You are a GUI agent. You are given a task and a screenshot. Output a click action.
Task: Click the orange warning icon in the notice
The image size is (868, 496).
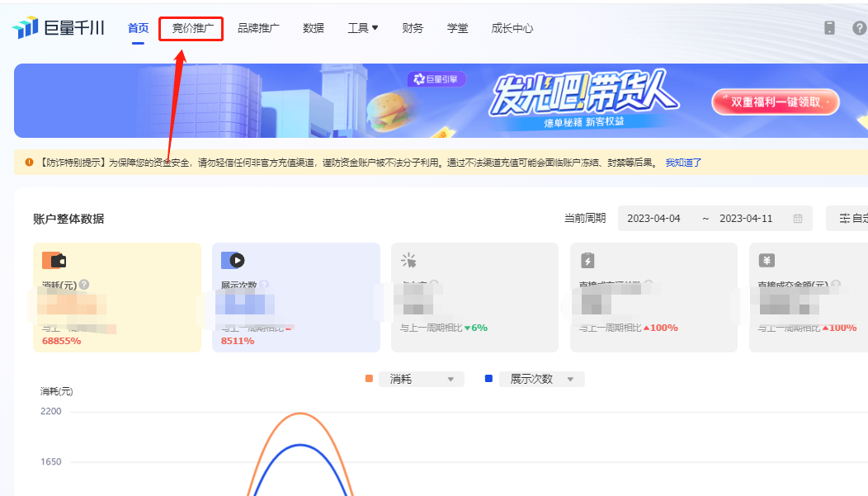29,163
